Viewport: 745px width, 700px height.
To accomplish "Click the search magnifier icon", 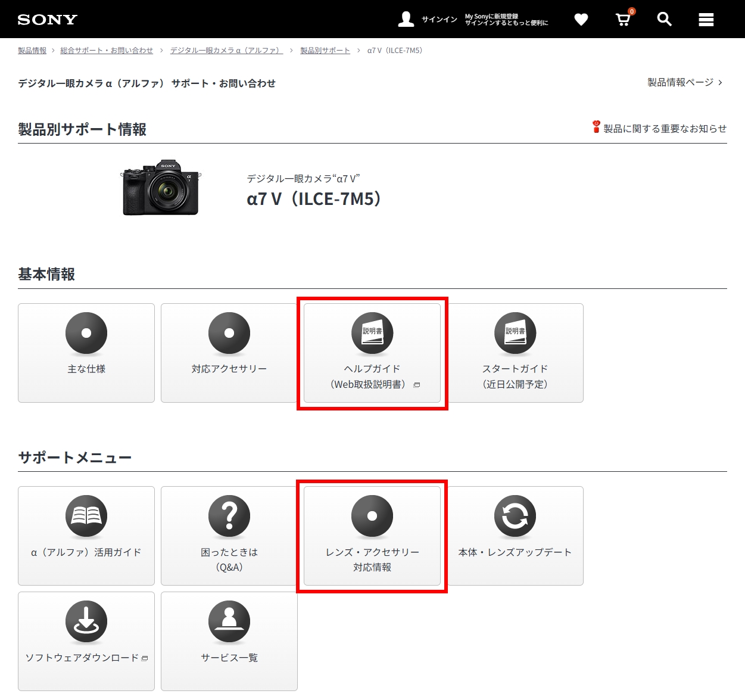I will pyautogui.click(x=664, y=20).
